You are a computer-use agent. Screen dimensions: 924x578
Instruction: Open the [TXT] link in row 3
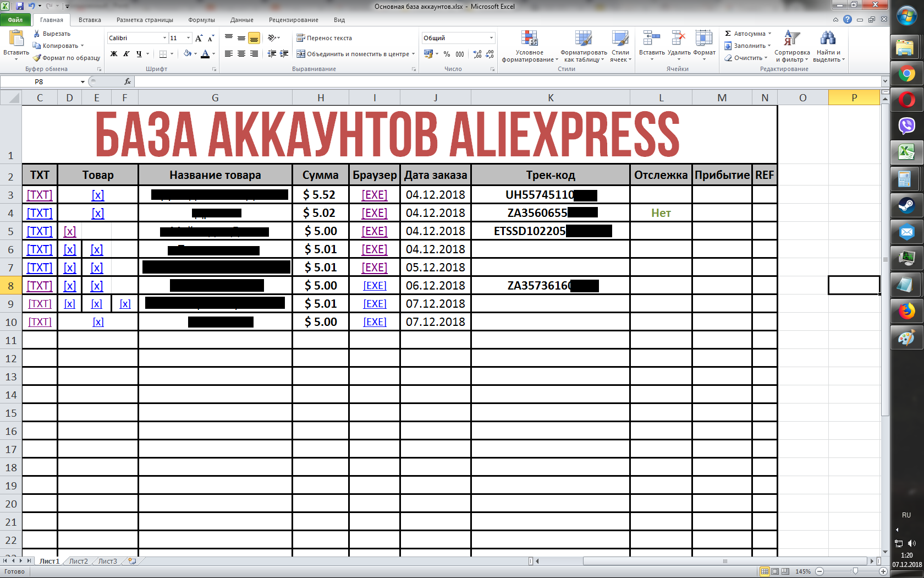click(x=40, y=195)
